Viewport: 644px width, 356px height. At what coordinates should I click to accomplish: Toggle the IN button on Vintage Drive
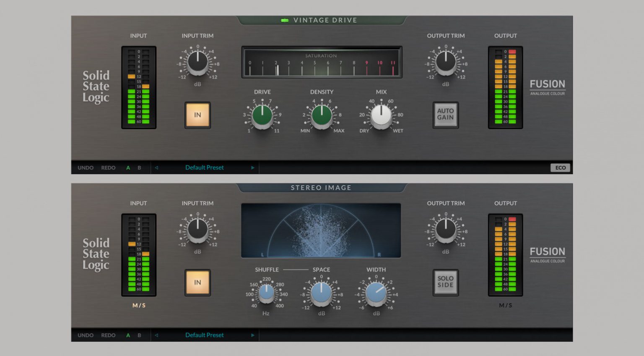coord(197,115)
